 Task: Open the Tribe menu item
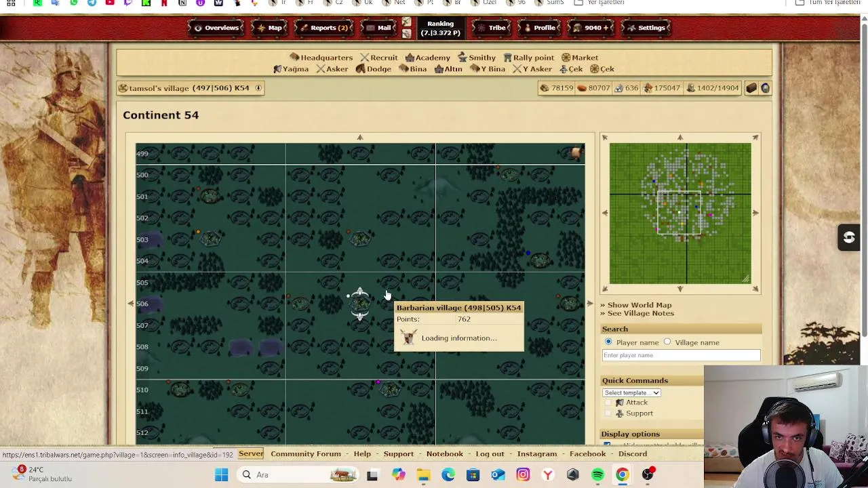(491, 28)
